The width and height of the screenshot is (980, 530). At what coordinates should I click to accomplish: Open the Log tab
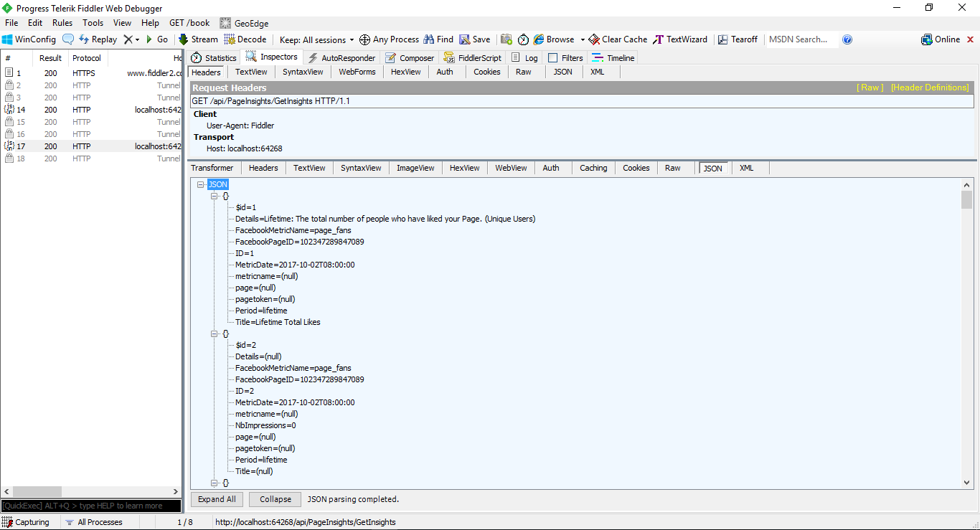pyautogui.click(x=524, y=58)
